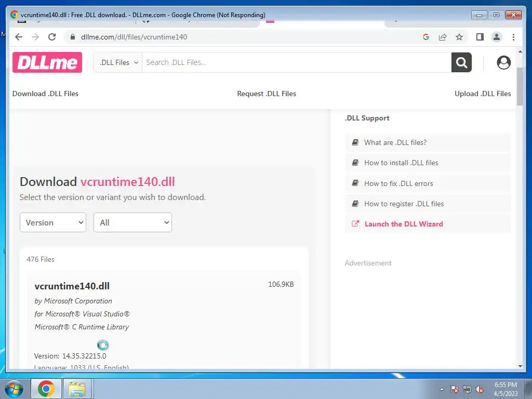Click the Action Center flag tray icon

(x=455, y=389)
